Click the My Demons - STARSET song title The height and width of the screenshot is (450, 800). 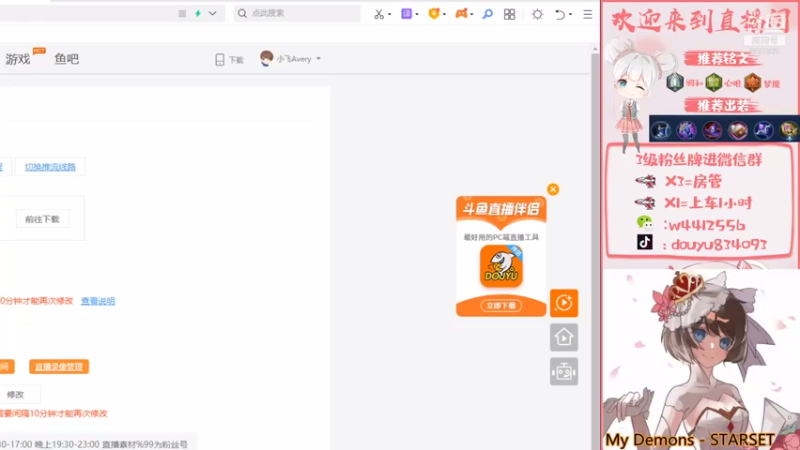coord(690,440)
